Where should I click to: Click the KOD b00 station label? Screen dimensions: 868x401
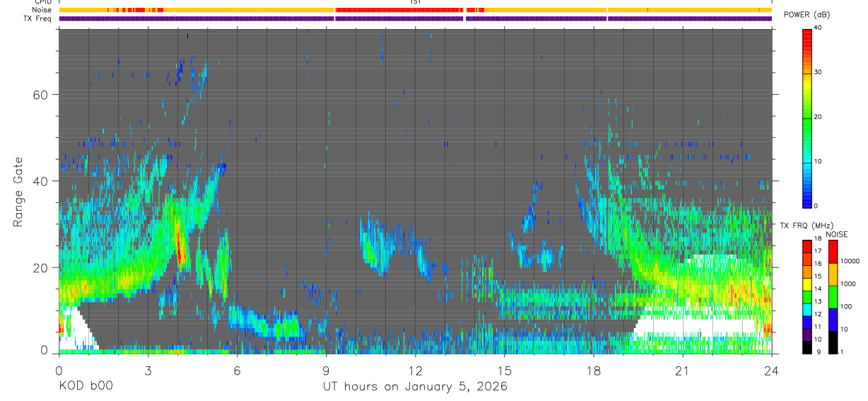[85, 386]
